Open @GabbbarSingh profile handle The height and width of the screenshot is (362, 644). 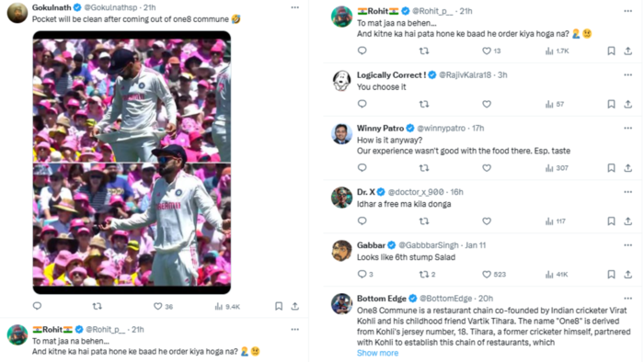coord(429,245)
